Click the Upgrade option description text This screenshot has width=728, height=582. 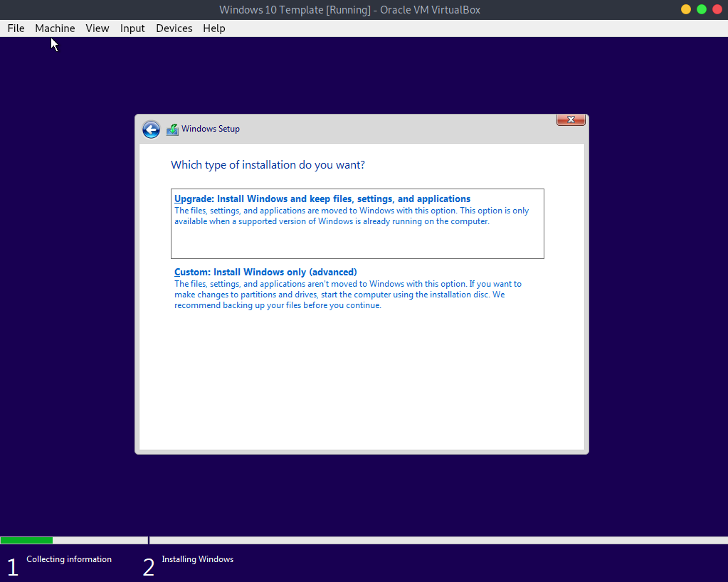(x=352, y=216)
